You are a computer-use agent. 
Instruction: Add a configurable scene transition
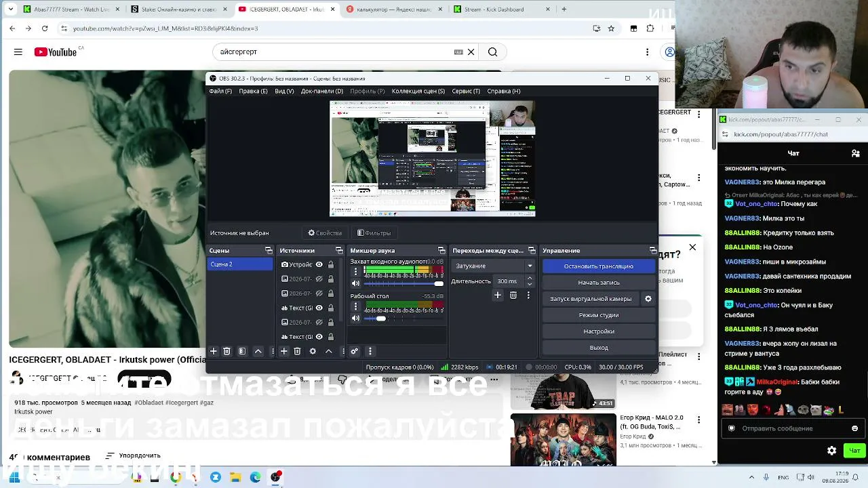tap(498, 296)
